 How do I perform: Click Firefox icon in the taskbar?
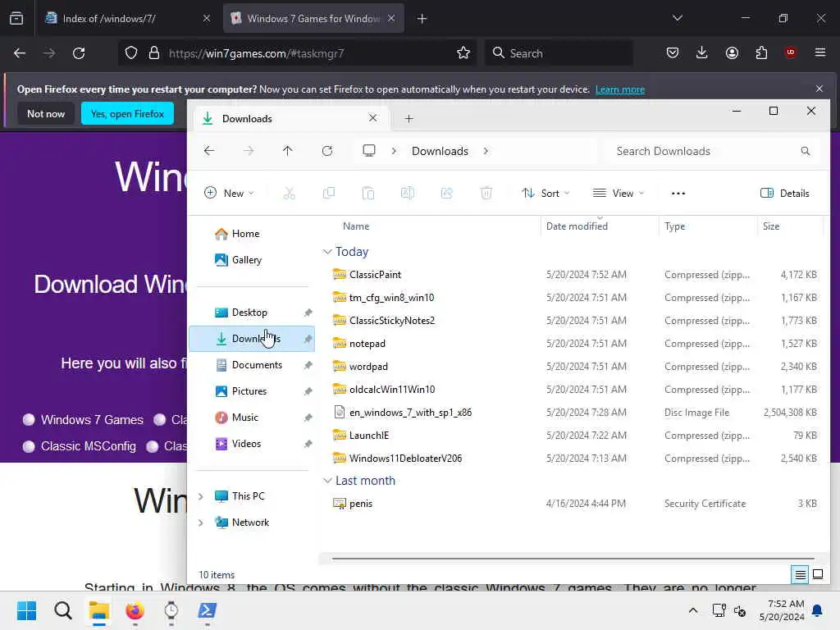point(135,610)
